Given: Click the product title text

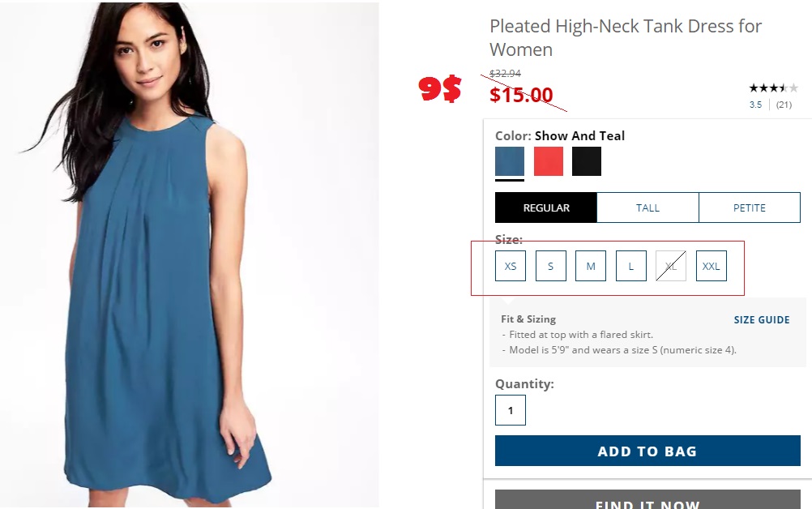Looking at the screenshot, I should [x=626, y=37].
